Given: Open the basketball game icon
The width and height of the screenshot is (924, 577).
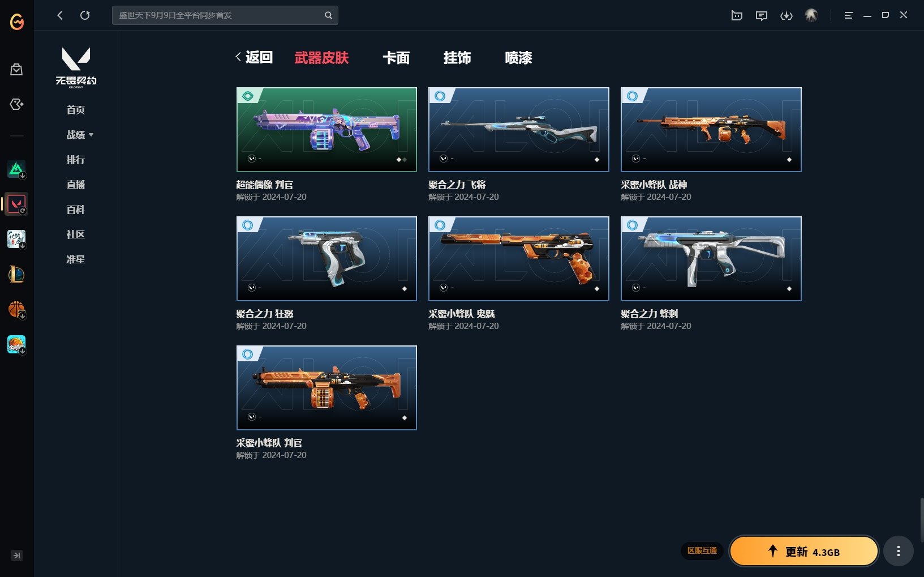Looking at the screenshot, I should coord(16,310).
